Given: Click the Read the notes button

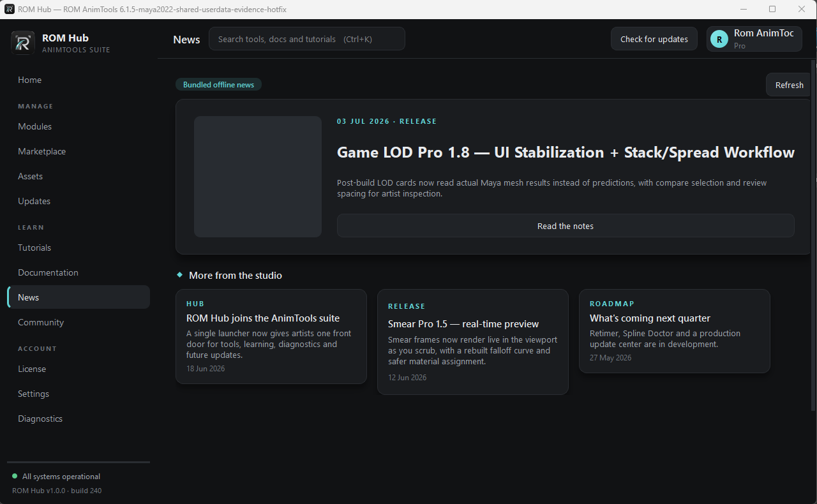Looking at the screenshot, I should pos(566,226).
